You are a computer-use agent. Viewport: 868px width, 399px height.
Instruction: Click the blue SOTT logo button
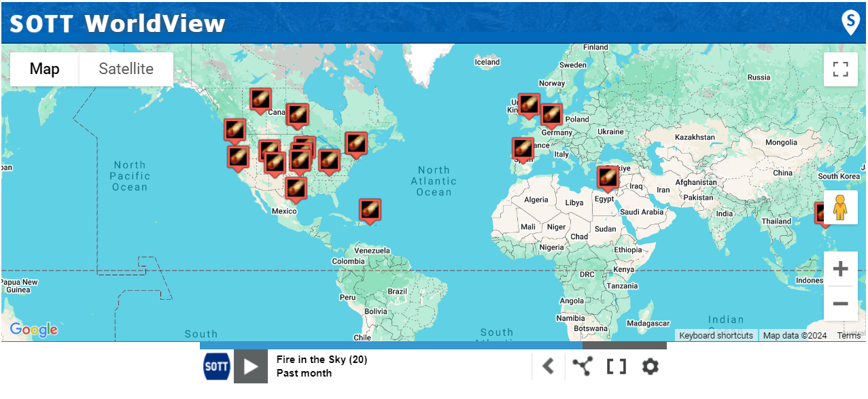coord(217,367)
